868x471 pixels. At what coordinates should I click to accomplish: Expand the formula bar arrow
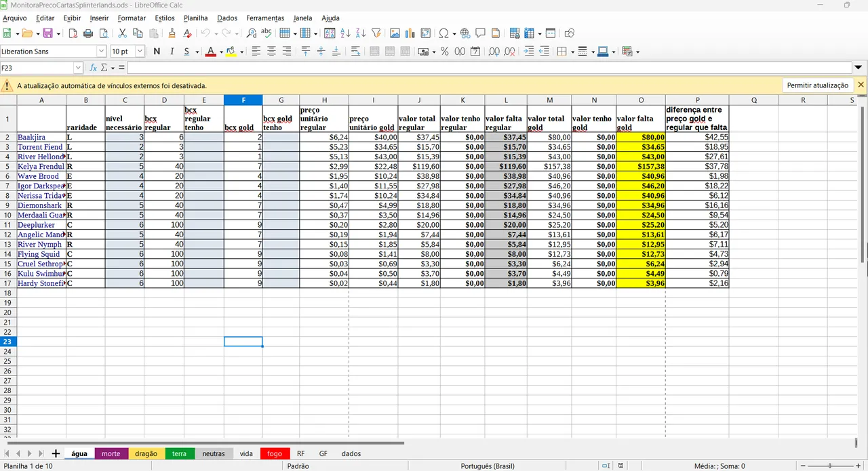[x=859, y=68]
